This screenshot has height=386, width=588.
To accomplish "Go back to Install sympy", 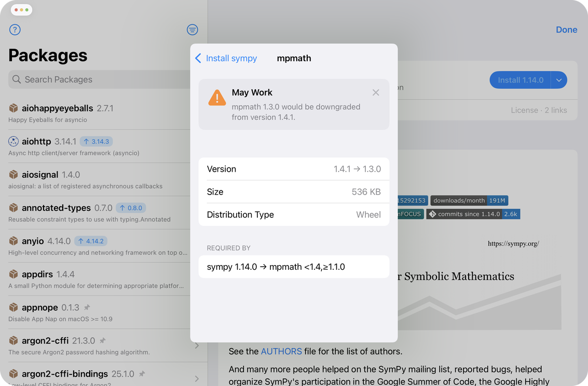I will [226, 58].
